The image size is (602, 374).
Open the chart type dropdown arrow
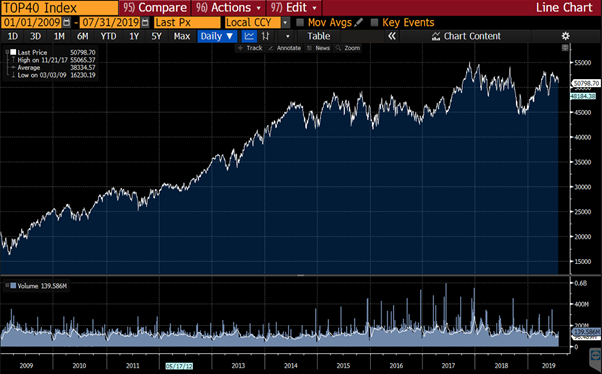(287, 36)
